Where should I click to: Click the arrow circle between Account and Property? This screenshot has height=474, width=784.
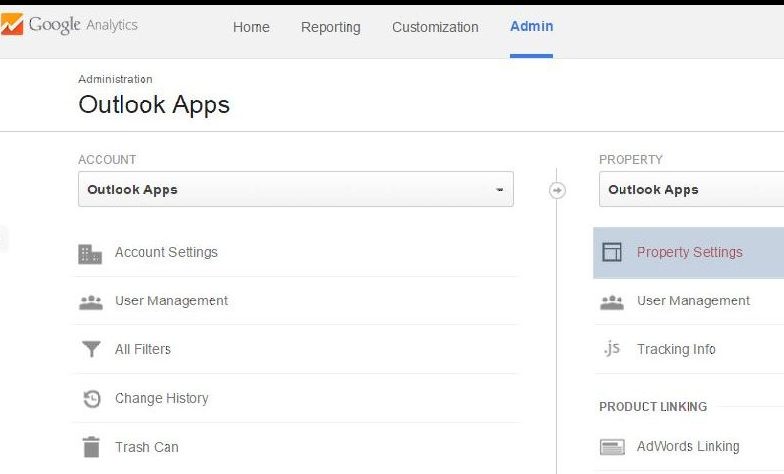(557, 190)
